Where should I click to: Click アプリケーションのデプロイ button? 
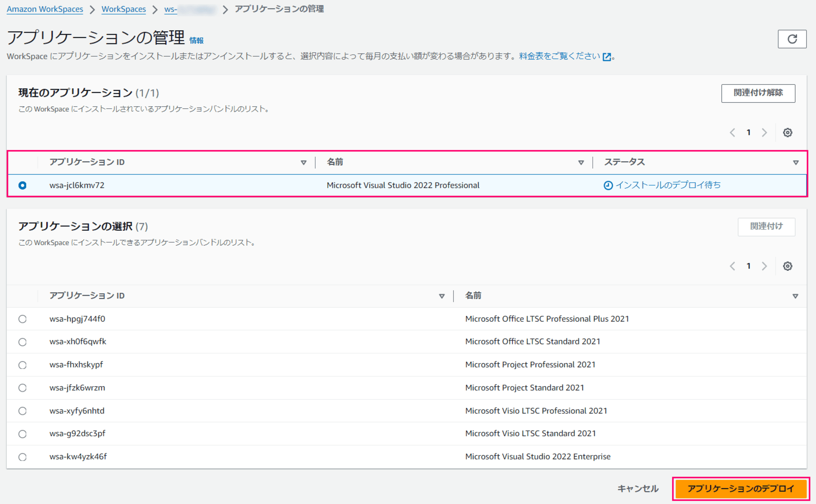(741, 489)
